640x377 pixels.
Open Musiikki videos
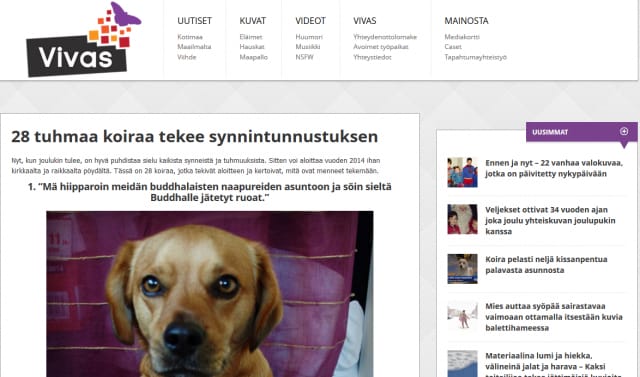pyautogui.click(x=308, y=47)
